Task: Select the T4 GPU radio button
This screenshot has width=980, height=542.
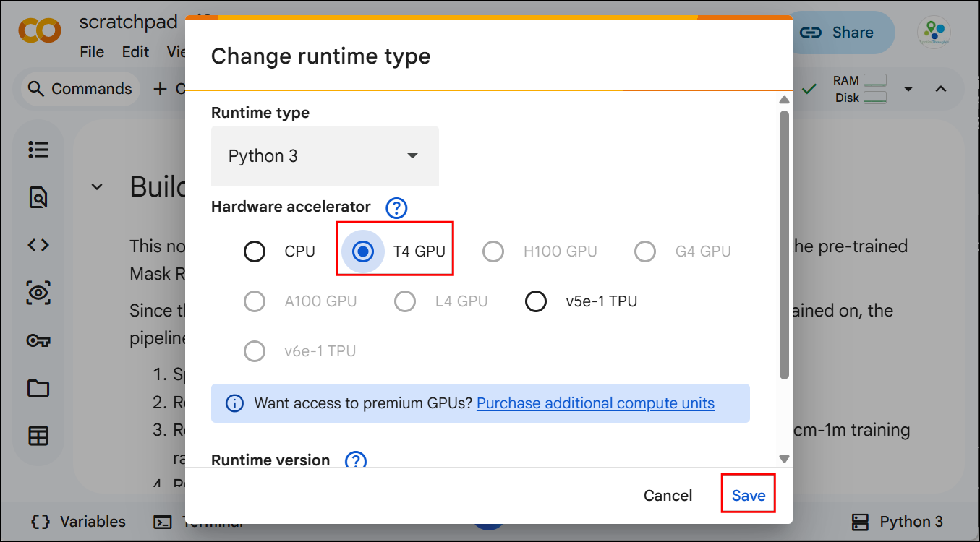Action: (x=365, y=251)
